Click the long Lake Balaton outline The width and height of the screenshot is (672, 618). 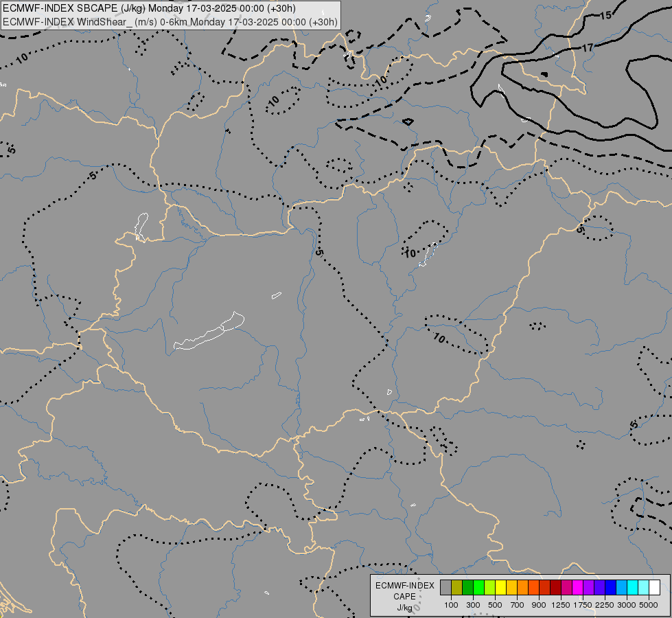(209, 331)
